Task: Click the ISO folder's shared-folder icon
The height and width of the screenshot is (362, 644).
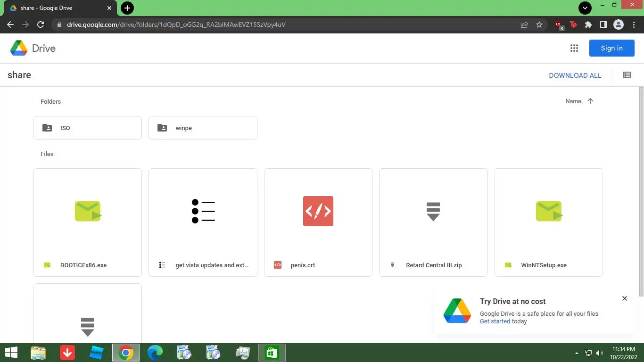Action: [x=47, y=128]
